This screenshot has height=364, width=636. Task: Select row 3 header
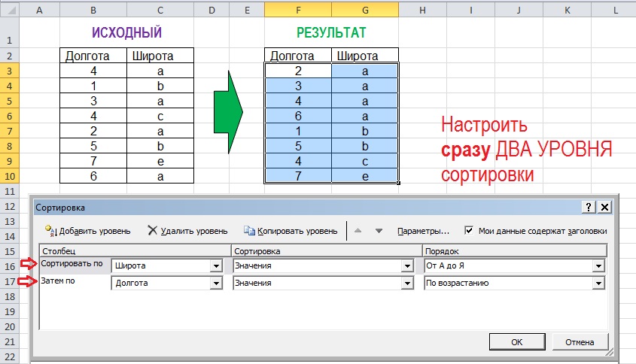(9, 71)
